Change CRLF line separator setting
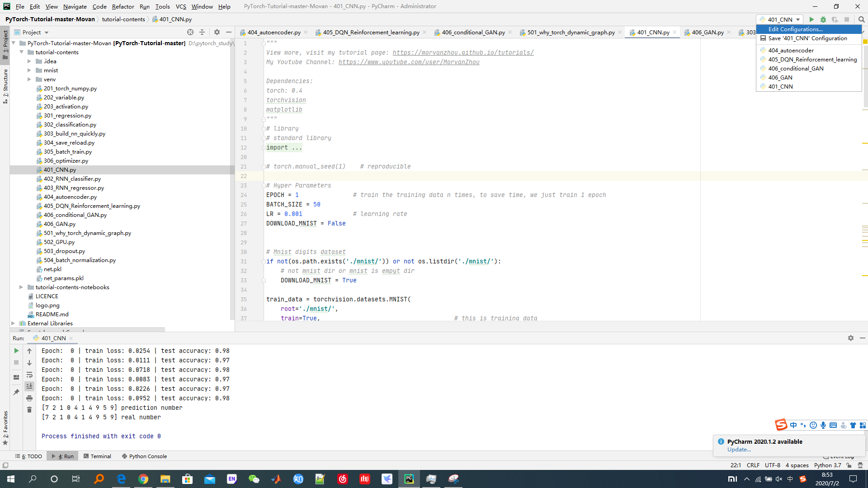Viewport: 868px width, 488px height. [x=753, y=465]
